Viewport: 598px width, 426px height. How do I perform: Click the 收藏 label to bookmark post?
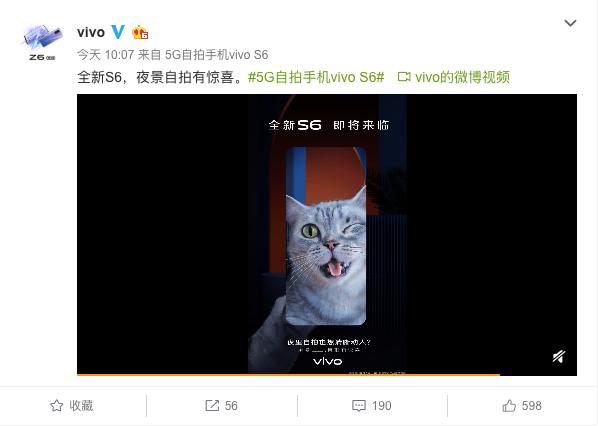[x=81, y=405]
